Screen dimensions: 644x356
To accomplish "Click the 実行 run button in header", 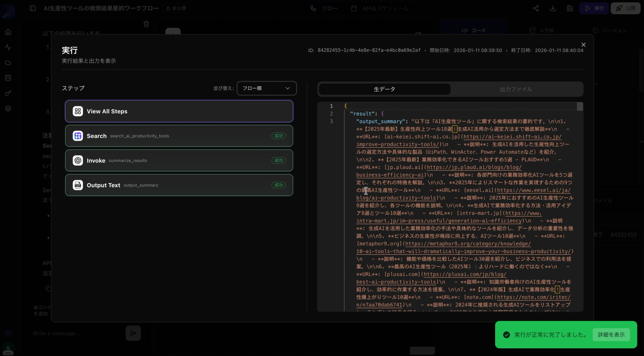I will pyautogui.click(x=594, y=8).
